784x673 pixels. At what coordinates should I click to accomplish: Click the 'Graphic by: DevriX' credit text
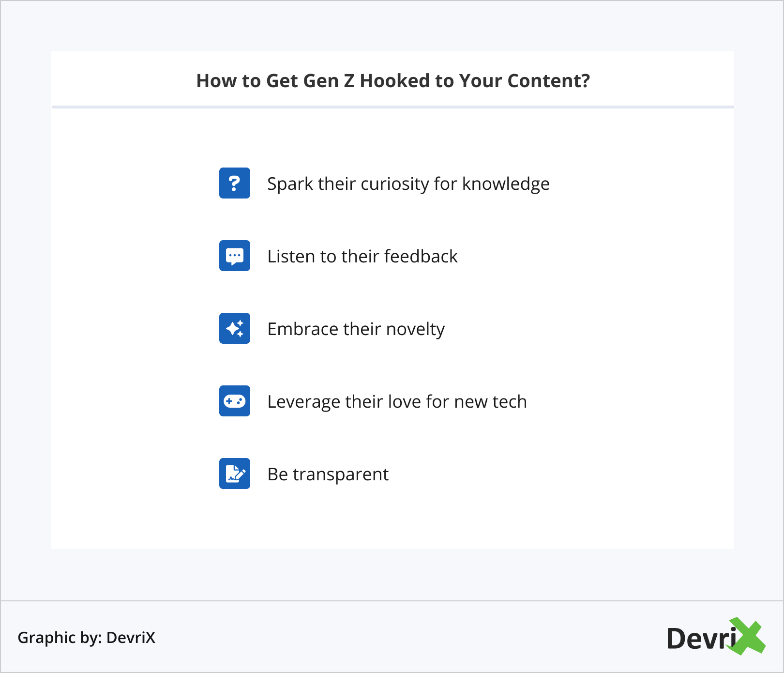(87, 638)
